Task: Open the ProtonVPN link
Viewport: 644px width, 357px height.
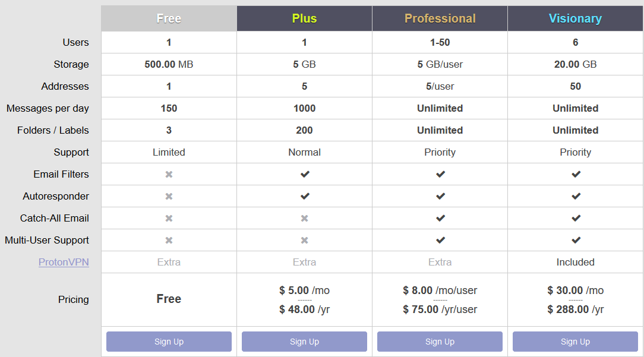Action: coord(64,262)
